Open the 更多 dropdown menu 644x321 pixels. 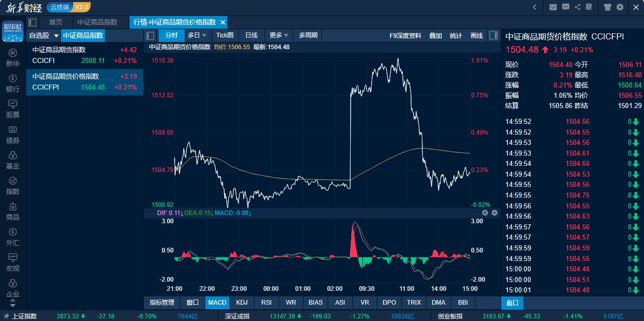[279, 35]
